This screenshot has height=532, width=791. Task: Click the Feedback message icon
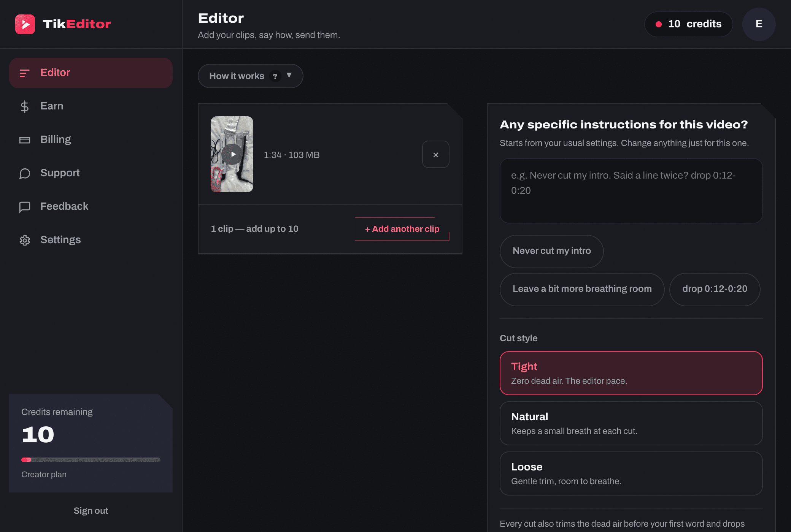pos(25,207)
